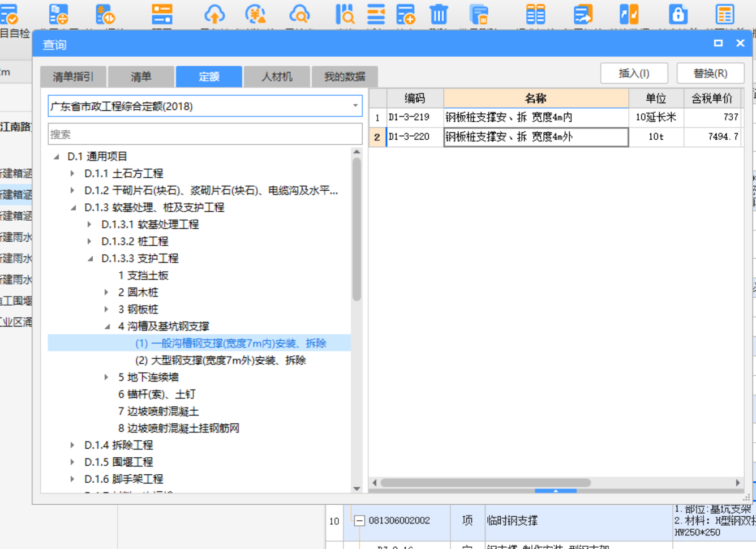Click the document icon with orange swap arrows
The image size is (756, 549).
coord(58,15)
